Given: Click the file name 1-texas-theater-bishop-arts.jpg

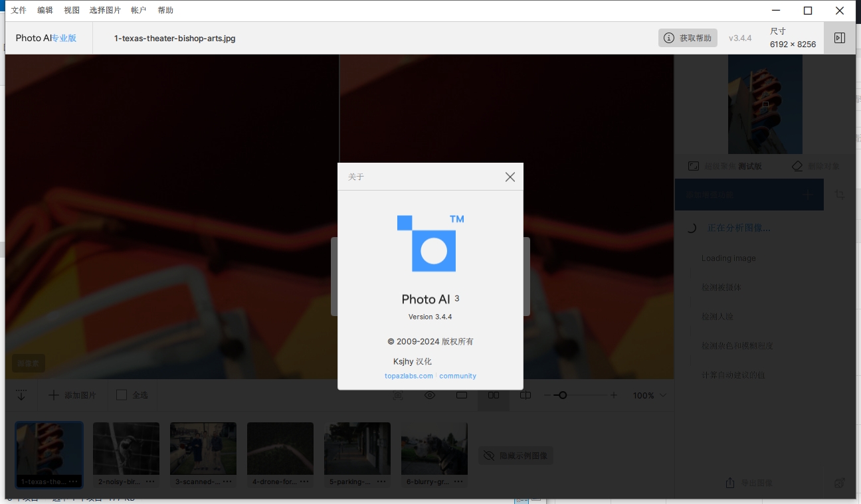Looking at the screenshot, I should pyautogui.click(x=175, y=38).
